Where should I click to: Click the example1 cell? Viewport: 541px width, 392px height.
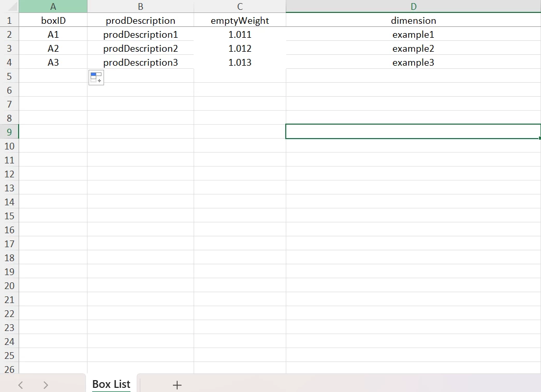point(413,35)
